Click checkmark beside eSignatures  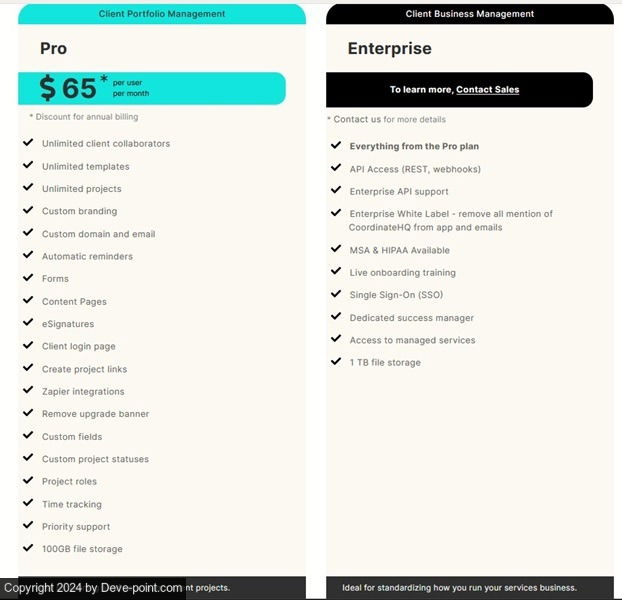[x=28, y=323]
